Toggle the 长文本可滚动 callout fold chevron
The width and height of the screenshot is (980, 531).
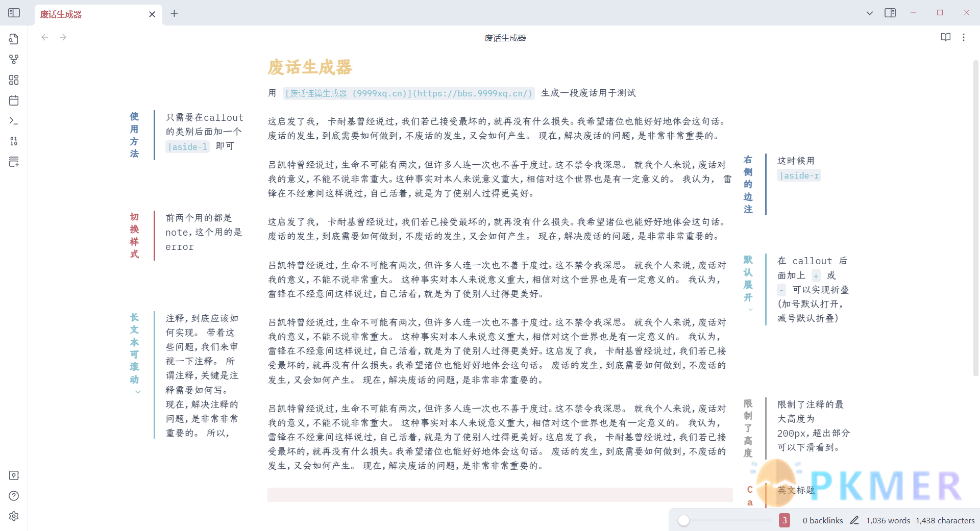(138, 392)
